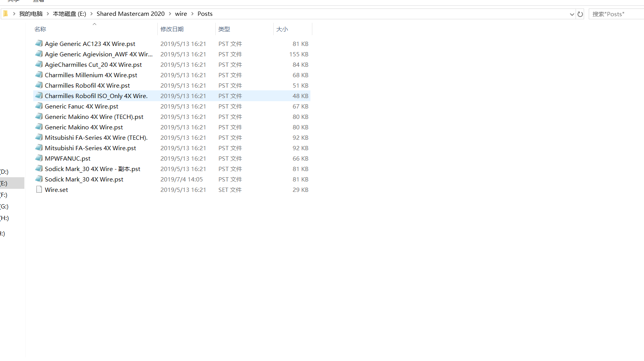Select file name Charmilles Robofil 4X Wire.pst
Screen dimensions: 644x361
[87, 86]
